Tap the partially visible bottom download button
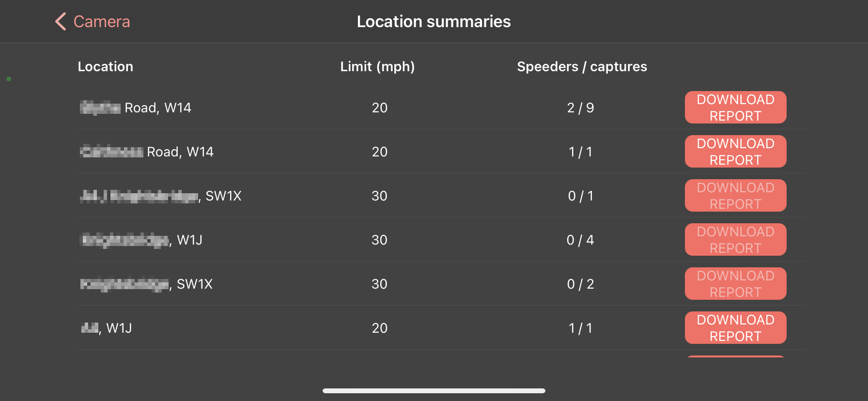Viewport: 868px width, 401px height. coord(735,356)
